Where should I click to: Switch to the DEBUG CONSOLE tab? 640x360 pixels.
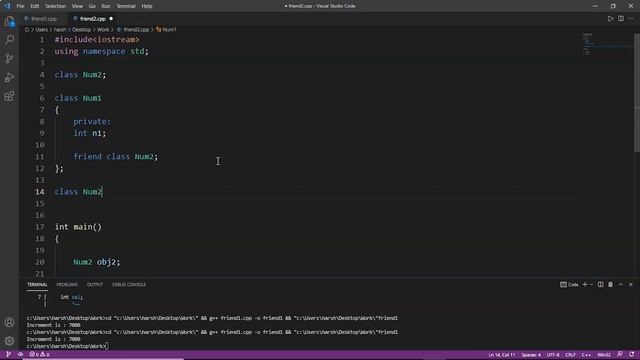[x=129, y=284]
